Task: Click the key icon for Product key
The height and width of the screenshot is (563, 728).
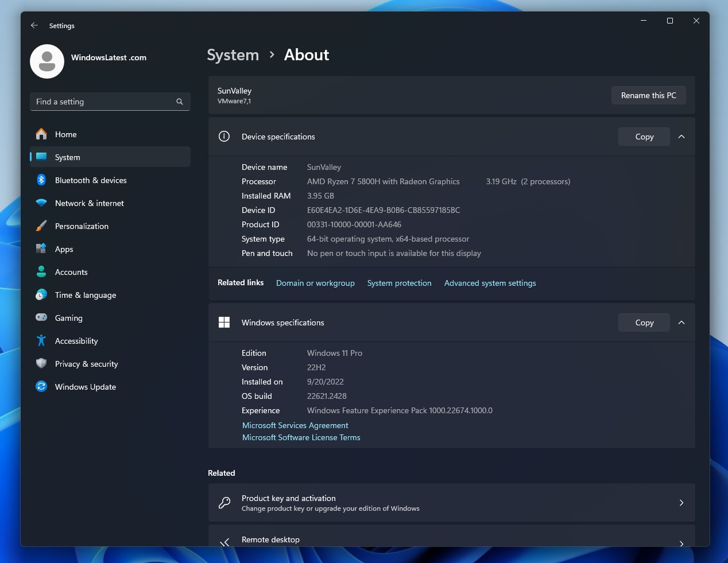Action: (x=224, y=503)
